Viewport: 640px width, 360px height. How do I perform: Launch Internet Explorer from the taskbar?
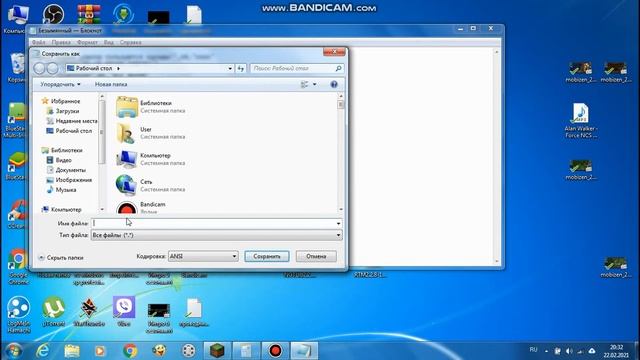(42, 351)
